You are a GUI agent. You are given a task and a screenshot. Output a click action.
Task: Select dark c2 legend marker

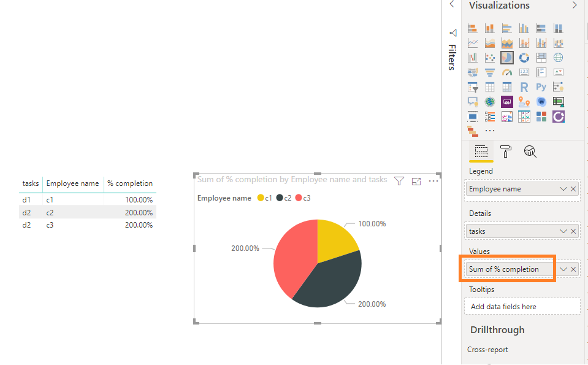click(x=280, y=198)
